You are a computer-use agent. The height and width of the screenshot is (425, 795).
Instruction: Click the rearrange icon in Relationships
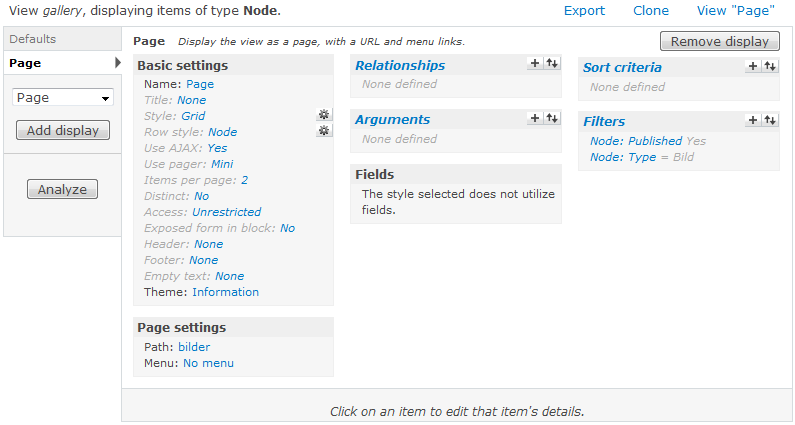click(x=551, y=63)
